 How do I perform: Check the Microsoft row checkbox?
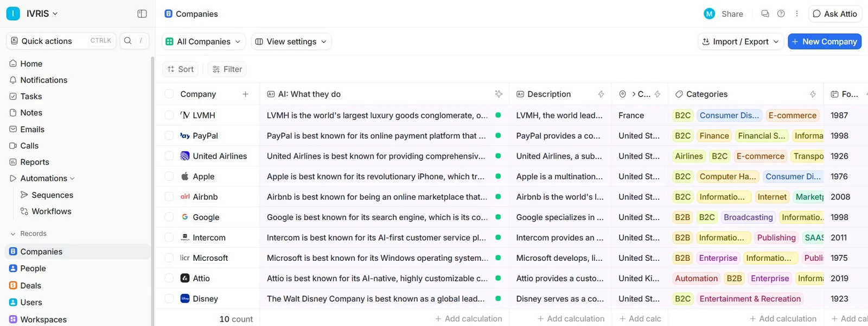(169, 258)
